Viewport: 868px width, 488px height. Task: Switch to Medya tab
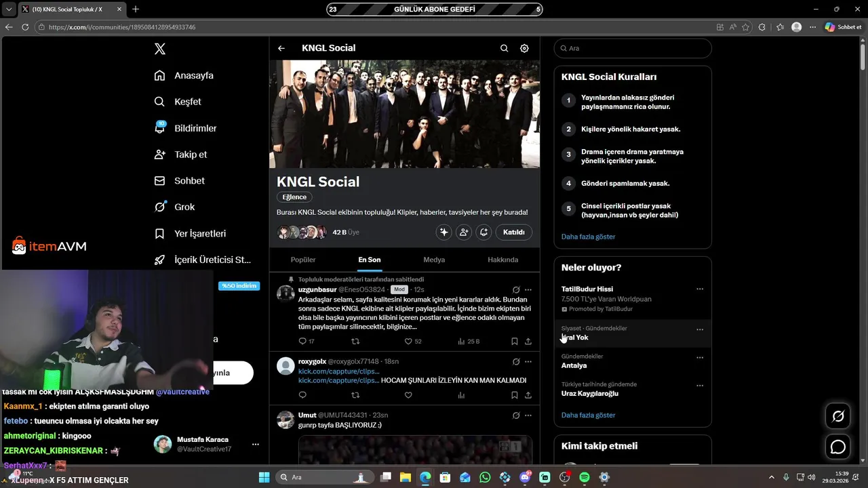[x=434, y=260]
